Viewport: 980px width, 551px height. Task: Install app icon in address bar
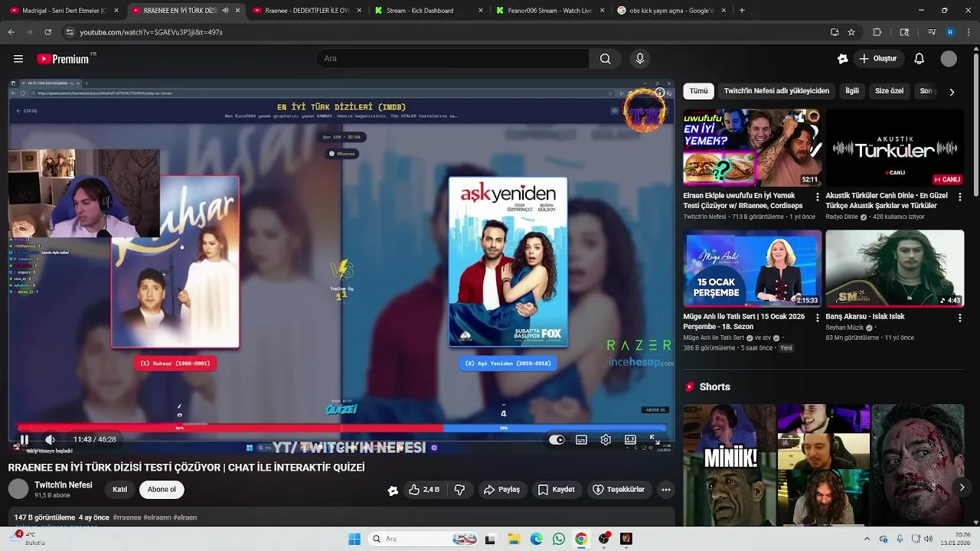(x=835, y=32)
